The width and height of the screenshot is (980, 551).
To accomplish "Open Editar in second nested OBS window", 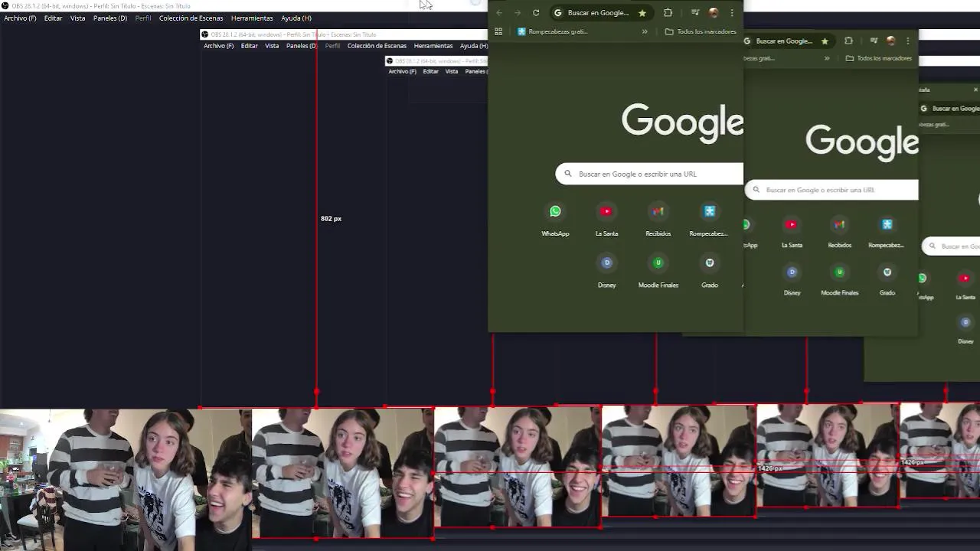I will [x=250, y=46].
